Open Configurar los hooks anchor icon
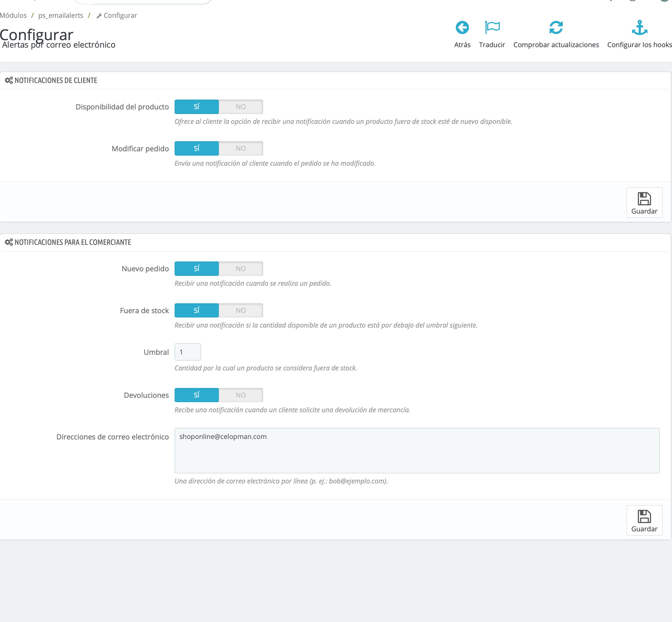This screenshot has height=622, width=672. pos(639,28)
